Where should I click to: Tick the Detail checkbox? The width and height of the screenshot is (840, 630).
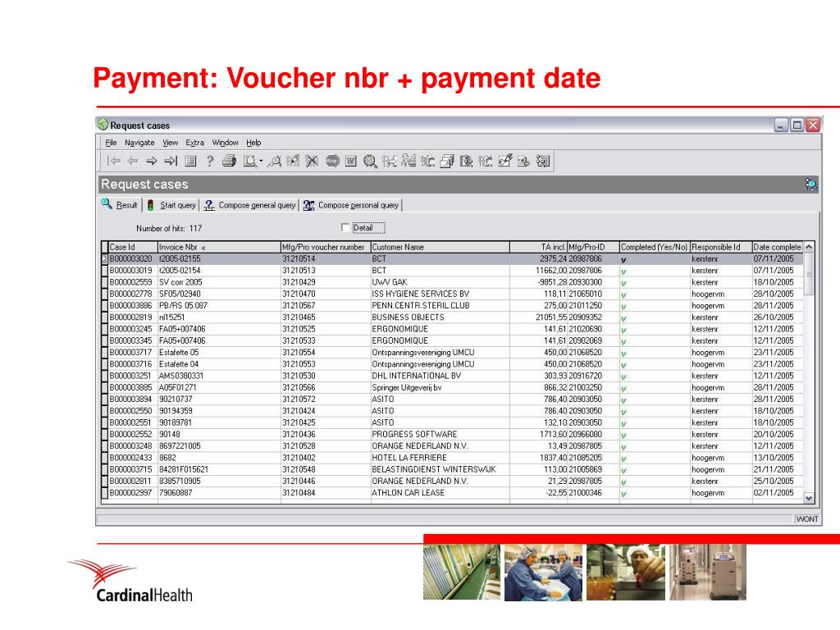[345, 228]
